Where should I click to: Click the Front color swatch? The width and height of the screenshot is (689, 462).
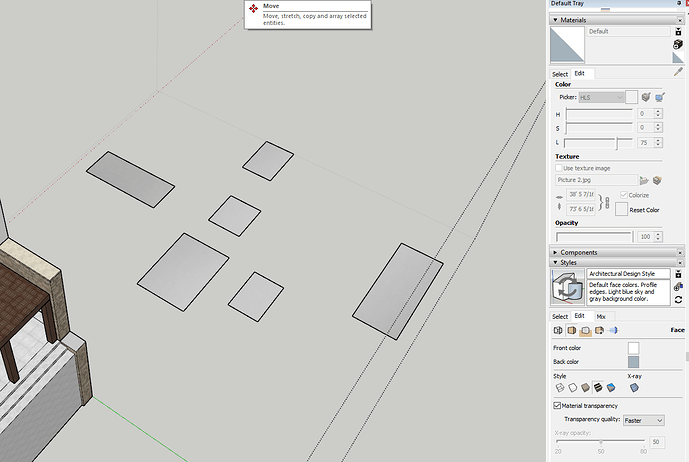click(633, 348)
